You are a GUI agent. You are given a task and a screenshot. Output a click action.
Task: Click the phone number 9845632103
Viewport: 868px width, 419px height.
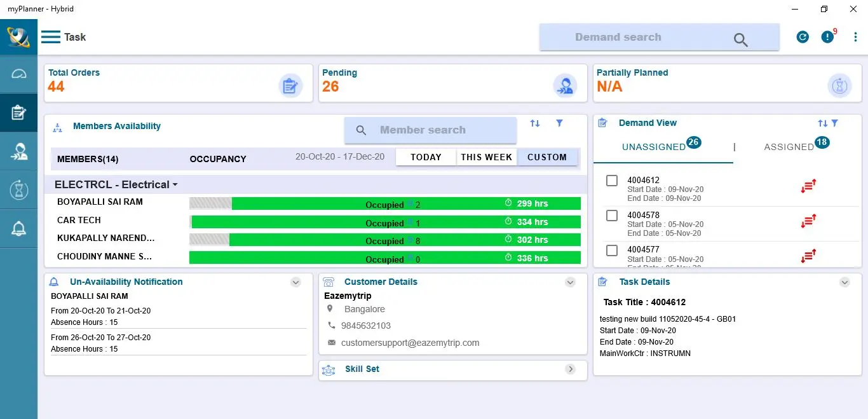pyautogui.click(x=366, y=326)
